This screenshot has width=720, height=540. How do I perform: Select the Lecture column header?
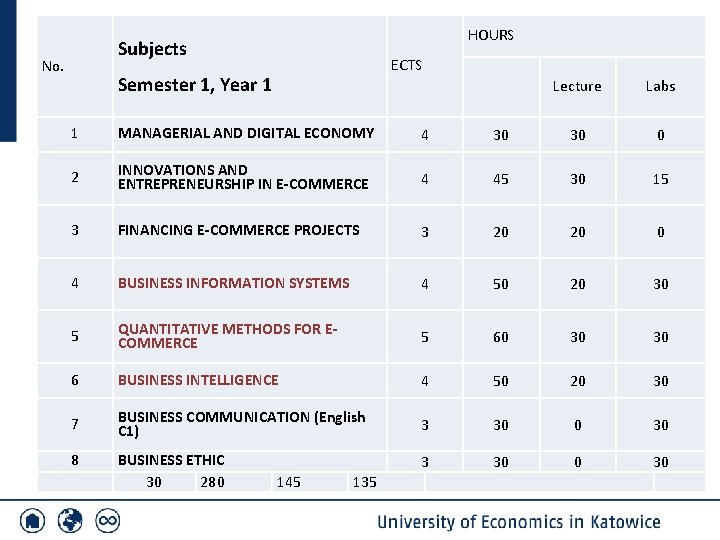pyautogui.click(x=577, y=86)
